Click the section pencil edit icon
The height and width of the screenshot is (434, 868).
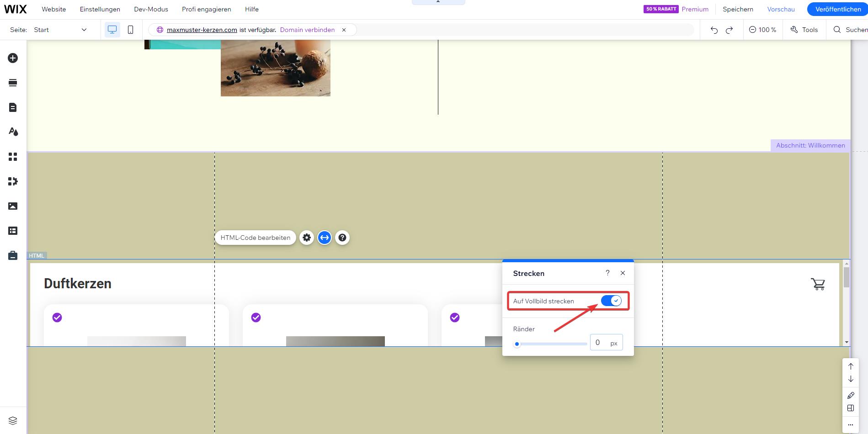pos(851,395)
